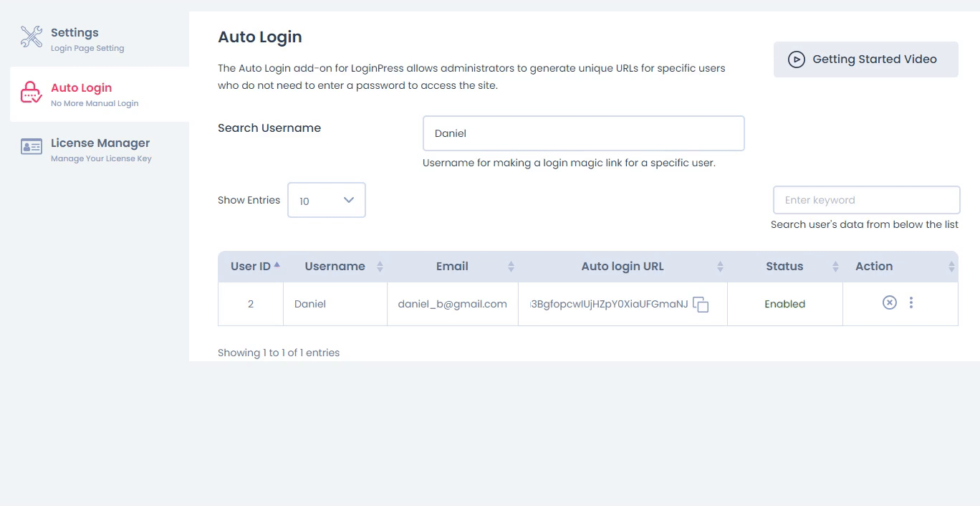The image size is (980, 506).
Task: Copy Daniel's auto login URL with copy icon
Action: click(701, 304)
